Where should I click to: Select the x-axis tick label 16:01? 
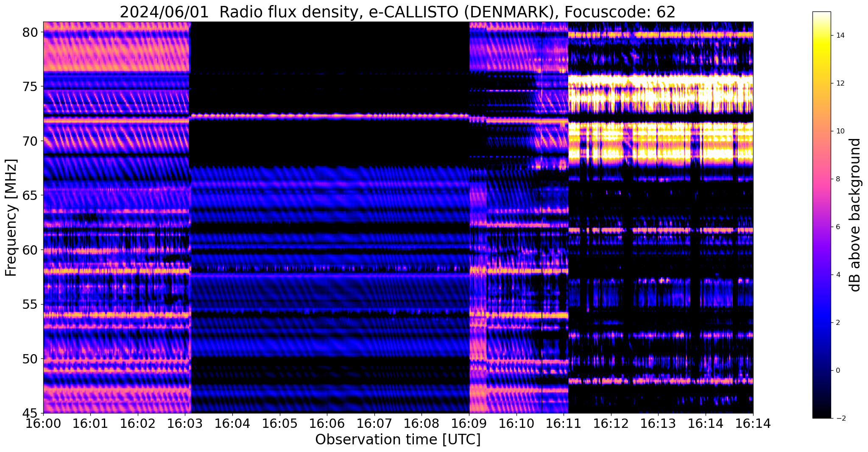click(x=90, y=423)
